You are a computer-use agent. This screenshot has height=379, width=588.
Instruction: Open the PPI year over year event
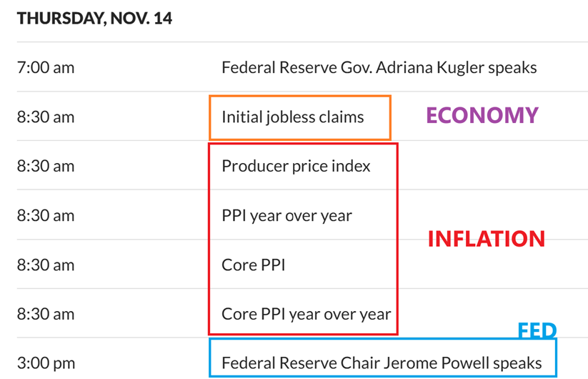coord(286,215)
